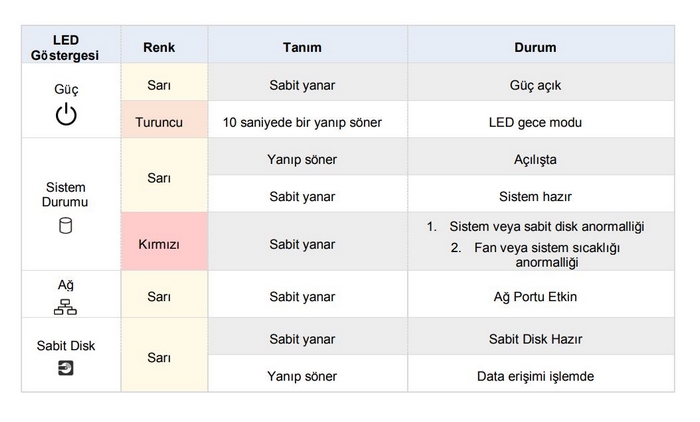The image size is (700, 422).
Task: Click the hard disk icon under Sabit Disk
Action: (x=66, y=368)
